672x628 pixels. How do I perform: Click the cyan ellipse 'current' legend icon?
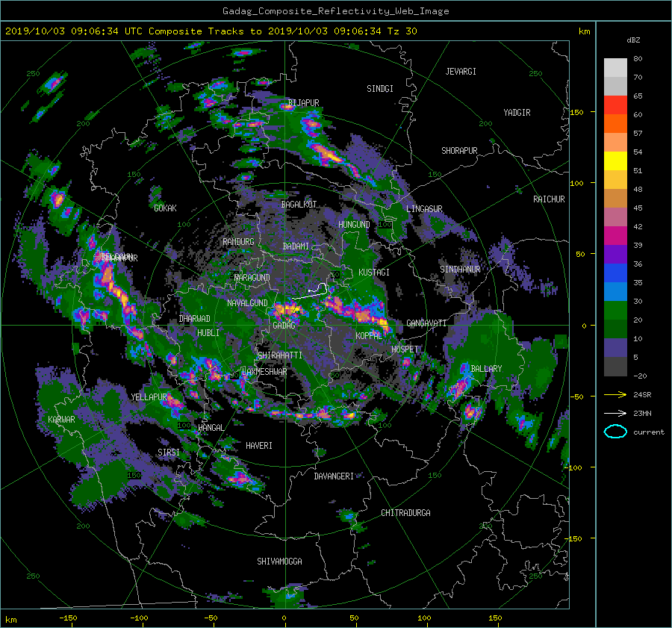(x=615, y=432)
